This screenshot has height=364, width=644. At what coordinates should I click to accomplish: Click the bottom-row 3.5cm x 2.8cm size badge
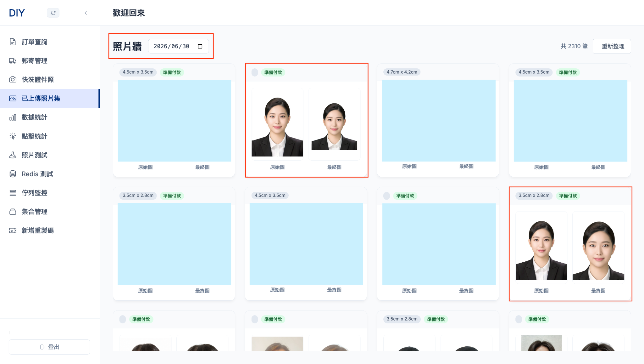(402, 319)
